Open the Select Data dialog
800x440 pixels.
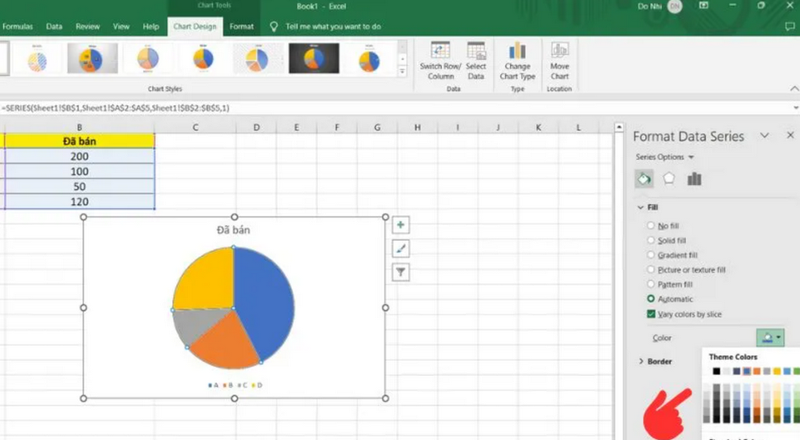476,61
